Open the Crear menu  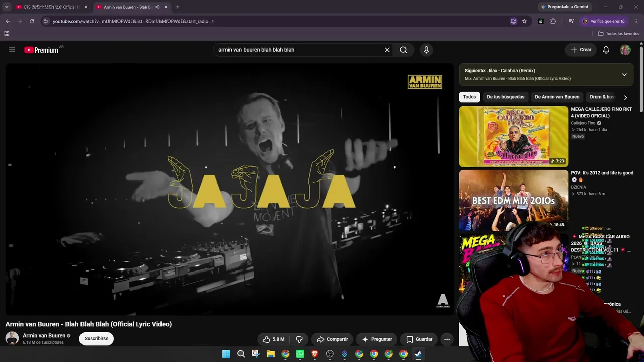[x=581, y=50]
